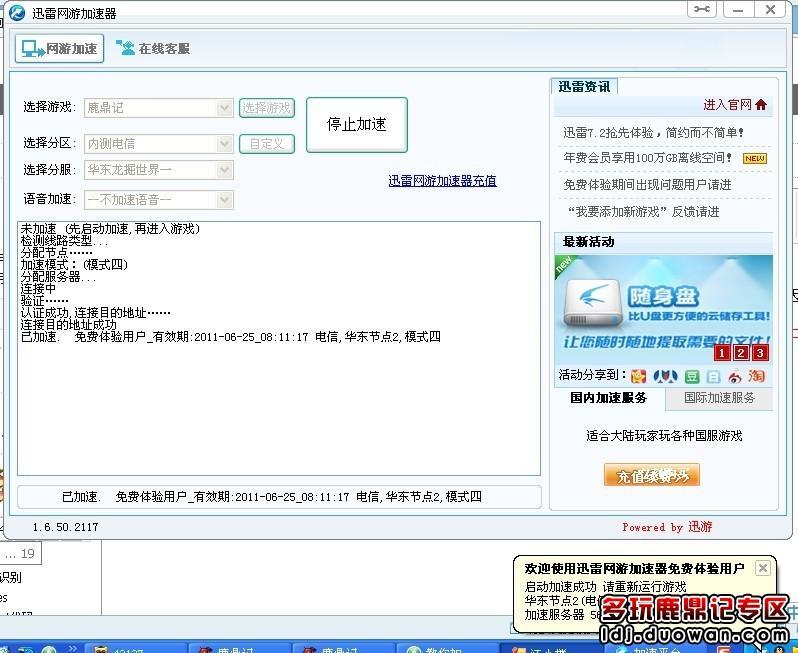
Task: Click log line 连接目的地址成功
Action: [x=69, y=325]
